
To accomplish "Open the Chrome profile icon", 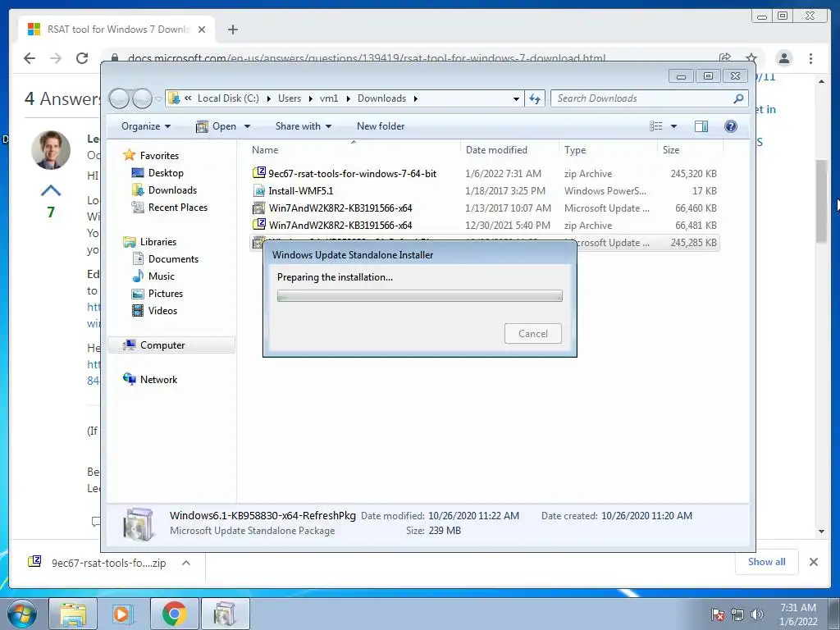I will (x=783, y=58).
